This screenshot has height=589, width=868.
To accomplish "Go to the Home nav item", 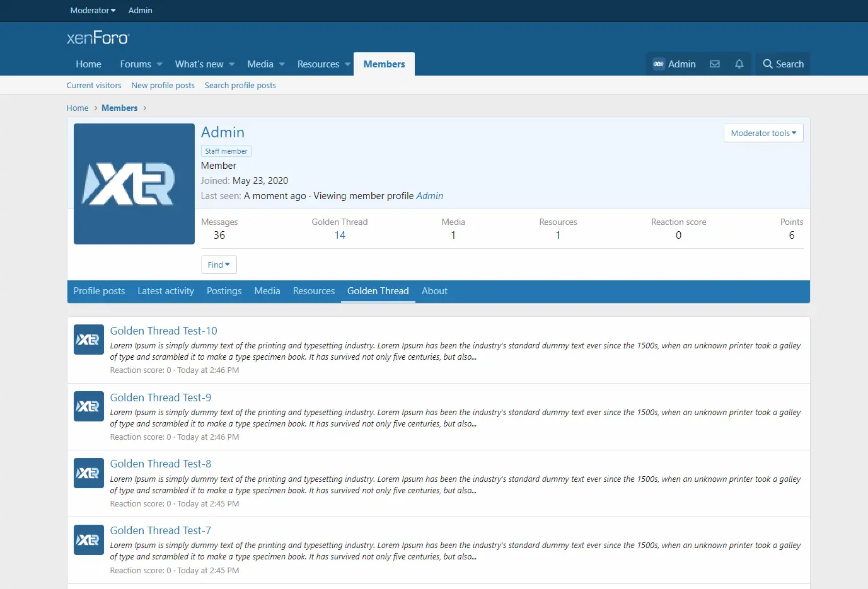I will coord(88,64).
